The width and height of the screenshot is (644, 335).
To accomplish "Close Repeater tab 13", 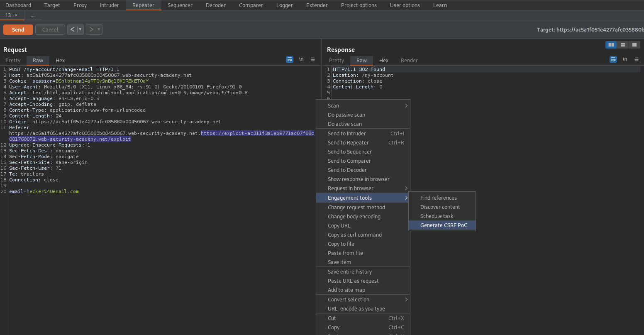I will 16,15.
